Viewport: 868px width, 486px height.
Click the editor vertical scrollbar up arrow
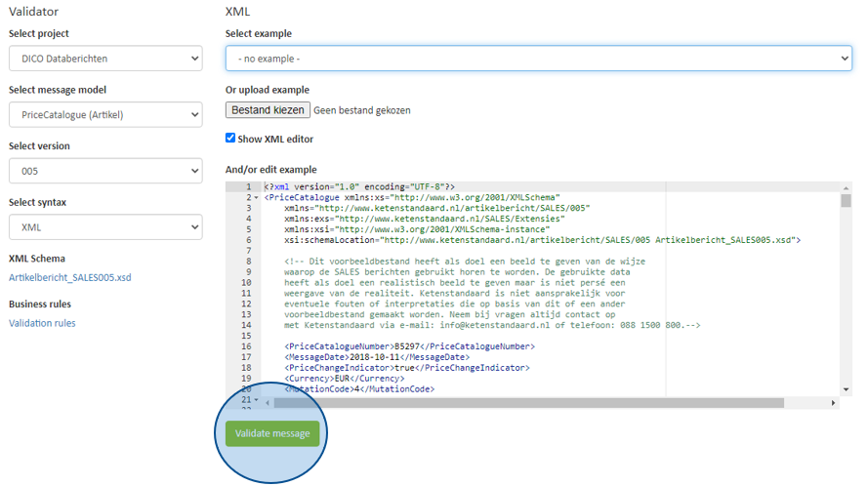(x=846, y=188)
